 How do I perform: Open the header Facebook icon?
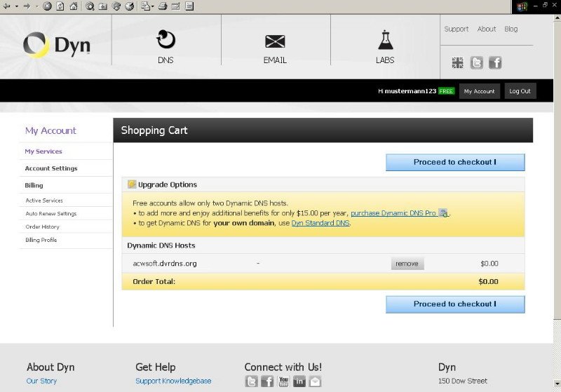pos(495,63)
